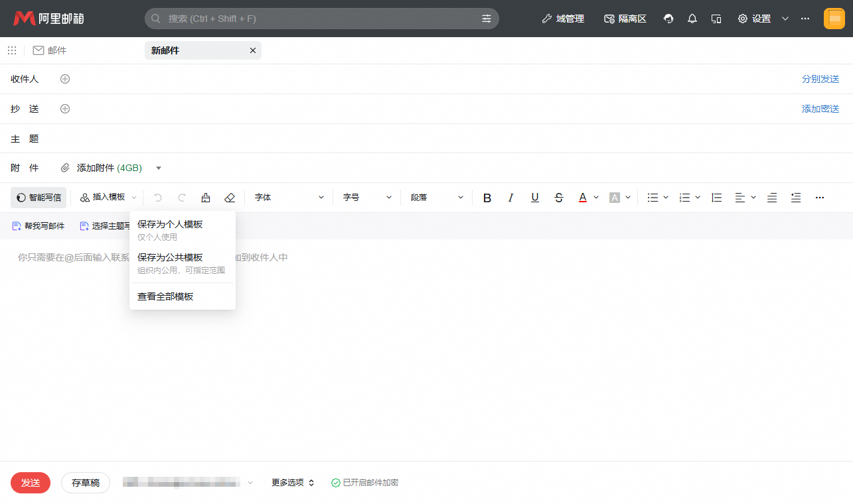Apply strikethrough to text
The width and height of the screenshot is (853, 504).
(x=559, y=198)
